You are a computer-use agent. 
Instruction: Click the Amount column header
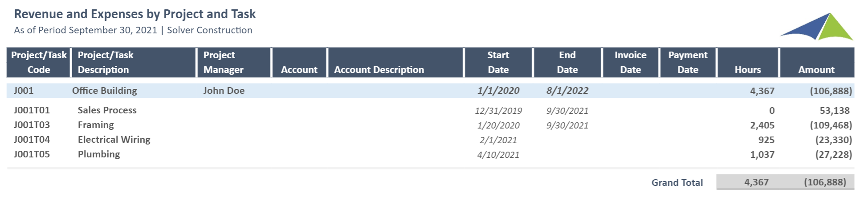point(817,62)
